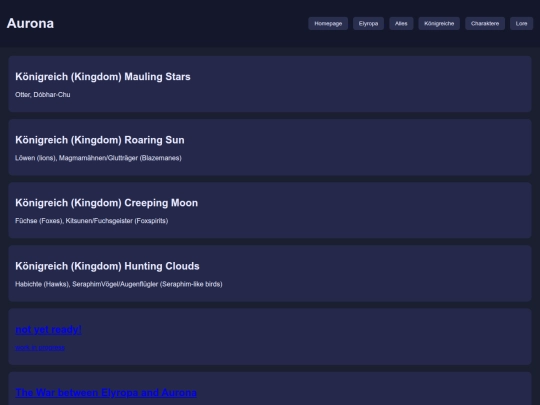Click the 'Otter, Dobhar-Chu' description text
This screenshot has width=540, height=405.
(x=43, y=95)
